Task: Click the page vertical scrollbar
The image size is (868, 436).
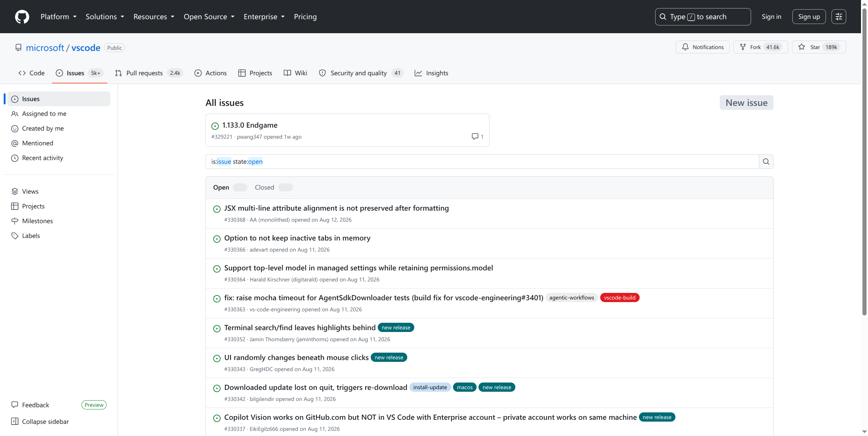Action: (x=864, y=162)
